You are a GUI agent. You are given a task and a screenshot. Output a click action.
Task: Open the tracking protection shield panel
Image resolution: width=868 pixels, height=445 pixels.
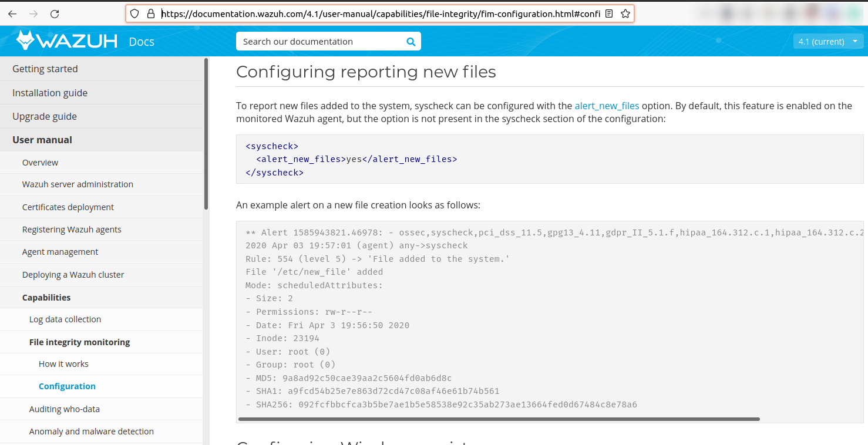pos(136,14)
